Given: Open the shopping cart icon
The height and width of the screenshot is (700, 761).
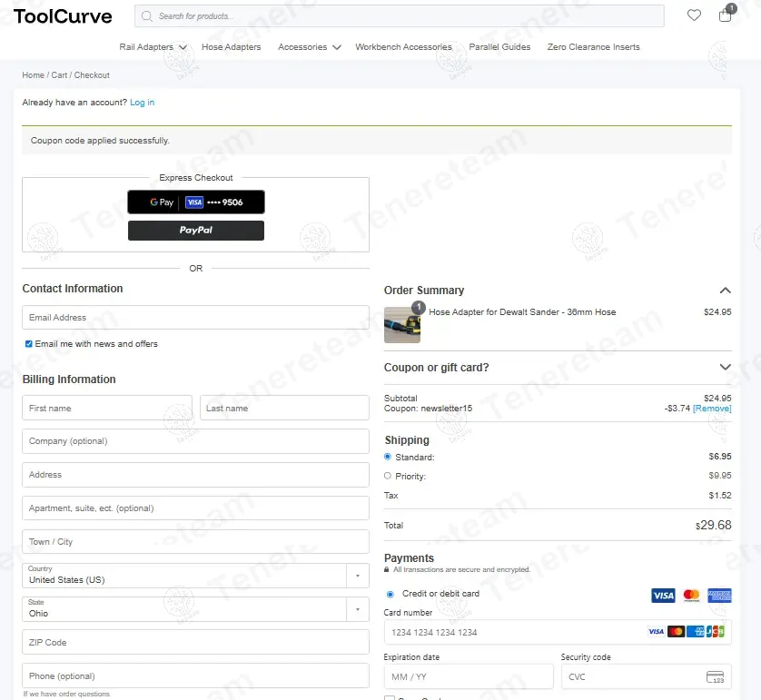Looking at the screenshot, I should click(x=725, y=15).
